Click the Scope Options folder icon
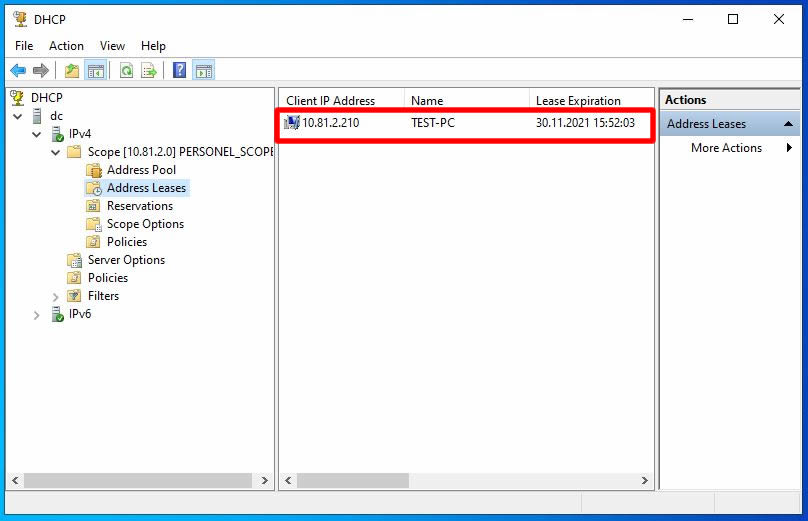The width and height of the screenshot is (808, 521). tap(94, 224)
